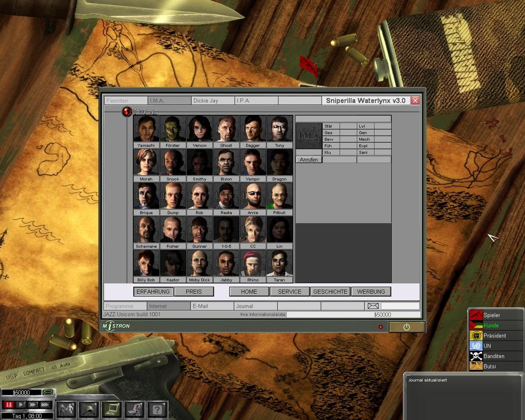This screenshot has height=420, width=525.
Task: Close the Sniperilla Waterlynx browser window
Action: tap(415, 100)
